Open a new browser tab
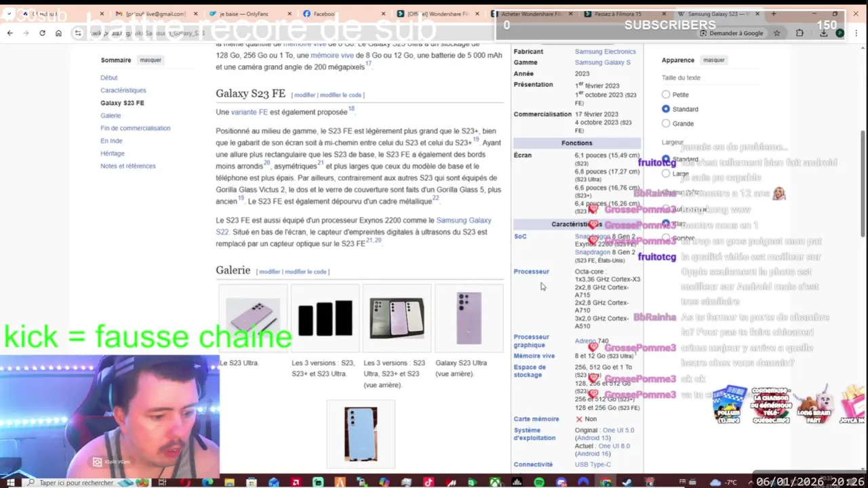Screen dimensions: 868x488 [x=773, y=14]
